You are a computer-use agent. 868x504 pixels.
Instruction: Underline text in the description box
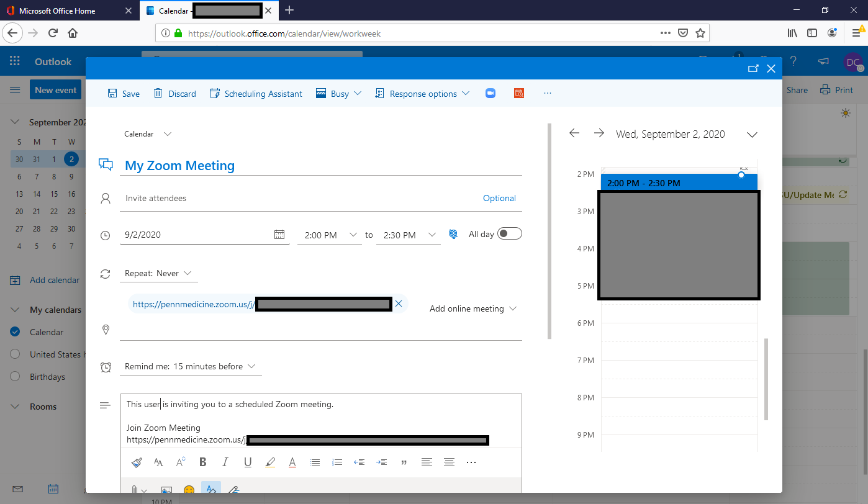point(247,462)
